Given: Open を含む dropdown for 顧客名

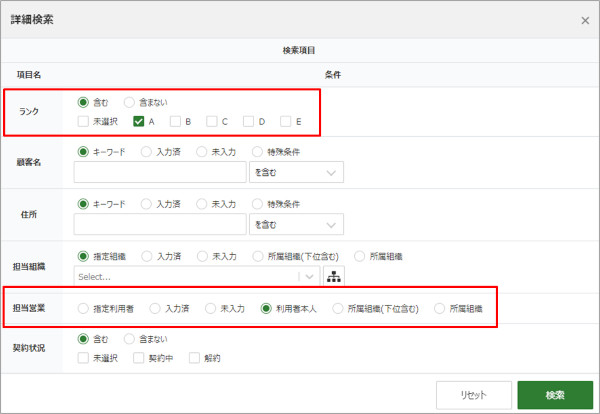Looking at the screenshot, I should point(296,172).
